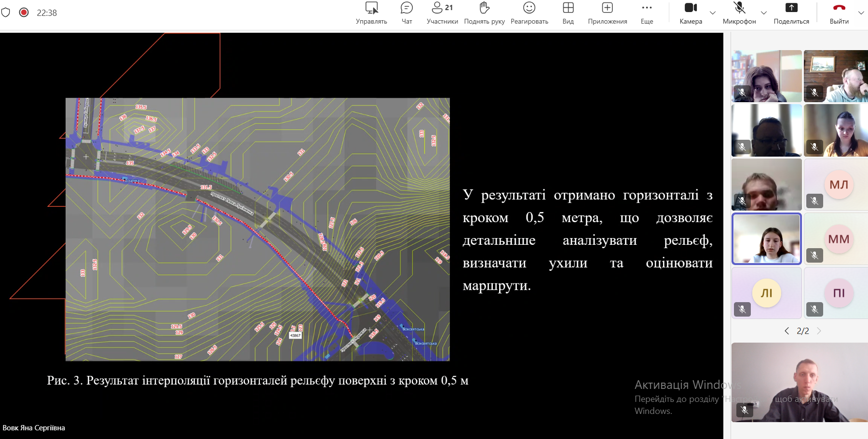Open the Реагировать reactions menu
The width and height of the screenshot is (868, 439).
click(529, 13)
